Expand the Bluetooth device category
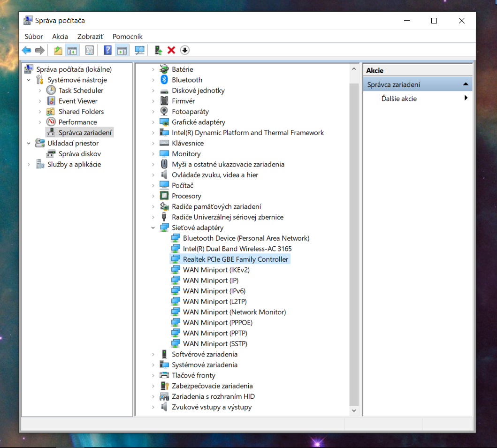This screenshot has height=448, width=497. pyautogui.click(x=153, y=80)
